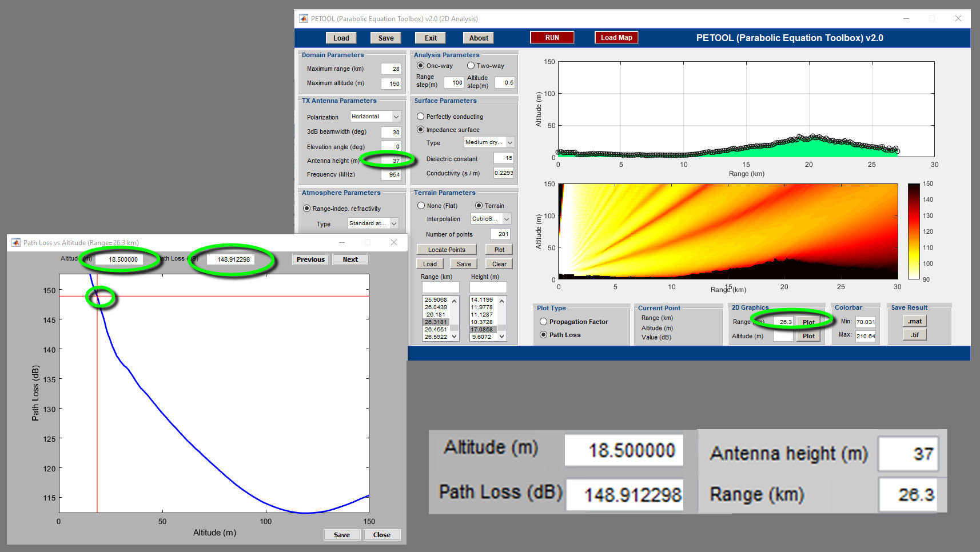This screenshot has width=980, height=552.
Task: Click the Altitude step input field
Action: point(505,82)
